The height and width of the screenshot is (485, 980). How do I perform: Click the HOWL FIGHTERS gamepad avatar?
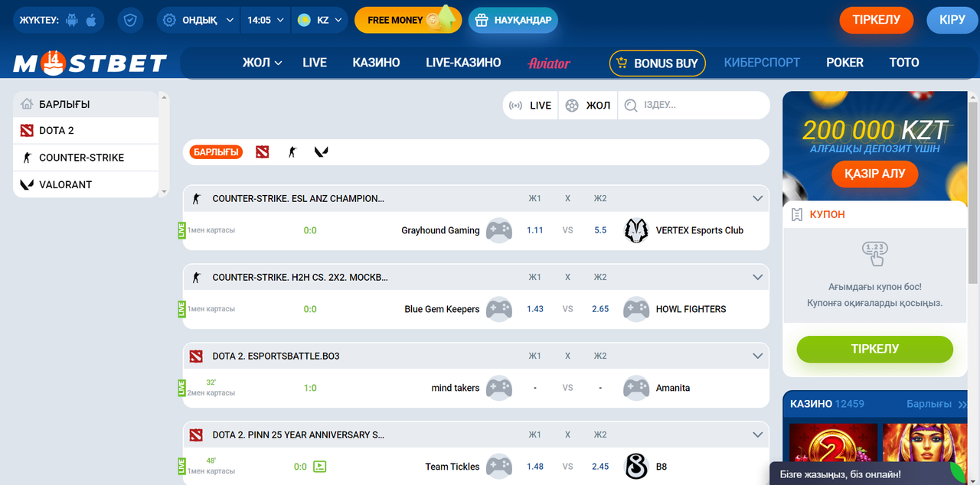pos(636,309)
